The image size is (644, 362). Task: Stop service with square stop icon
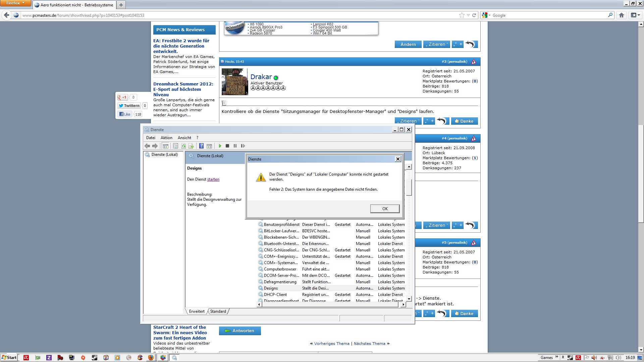[227, 146]
